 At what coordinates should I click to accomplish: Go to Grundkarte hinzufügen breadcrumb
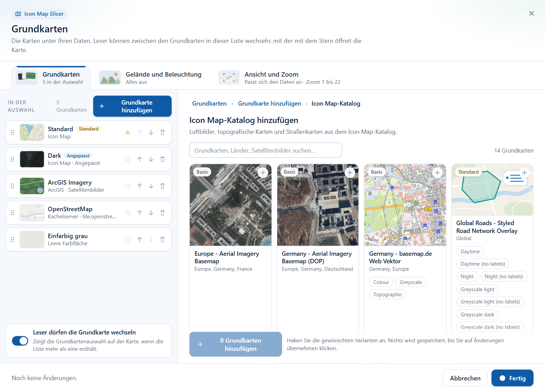(x=269, y=104)
